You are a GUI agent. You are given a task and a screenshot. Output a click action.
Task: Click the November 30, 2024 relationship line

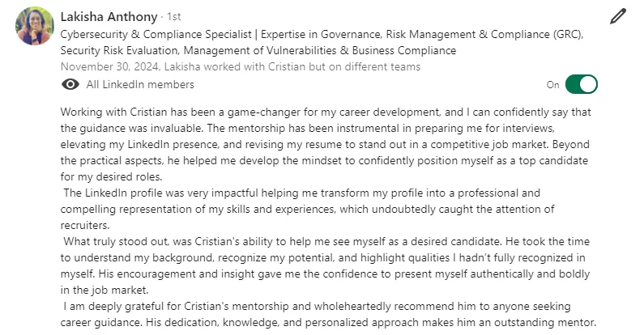pos(241,67)
